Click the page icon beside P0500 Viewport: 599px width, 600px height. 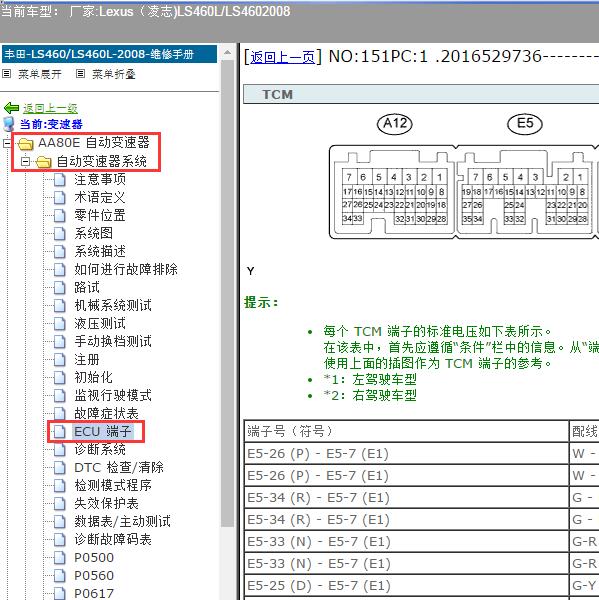pos(60,558)
